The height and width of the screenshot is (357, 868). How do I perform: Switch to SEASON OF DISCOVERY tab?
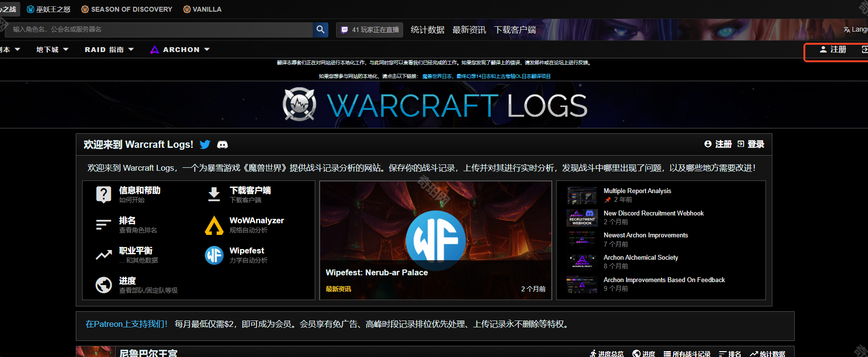127,9
